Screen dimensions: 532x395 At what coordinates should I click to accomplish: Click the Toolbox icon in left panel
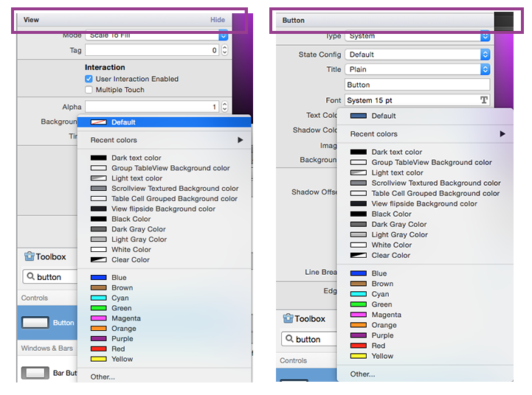(x=30, y=256)
